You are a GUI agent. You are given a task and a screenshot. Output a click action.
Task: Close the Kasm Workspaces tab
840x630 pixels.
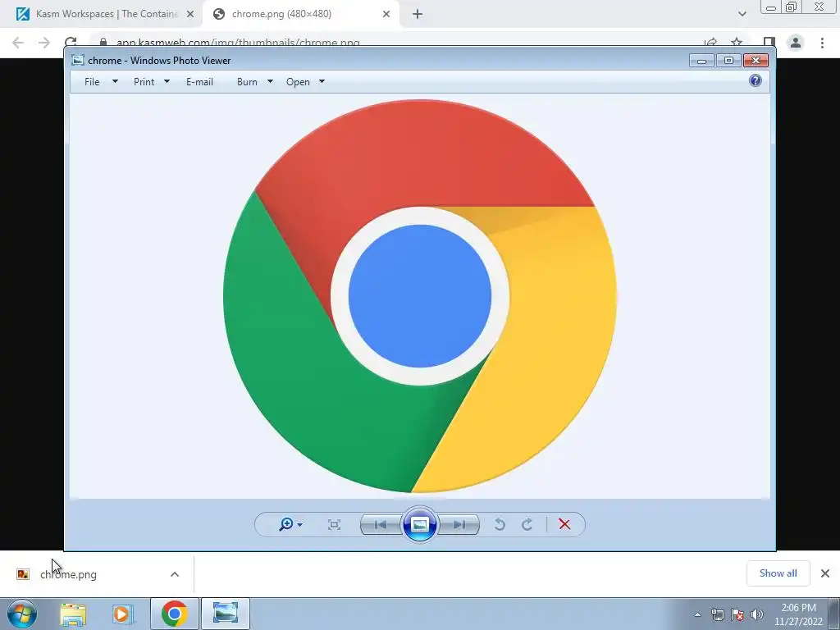(x=190, y=14)
